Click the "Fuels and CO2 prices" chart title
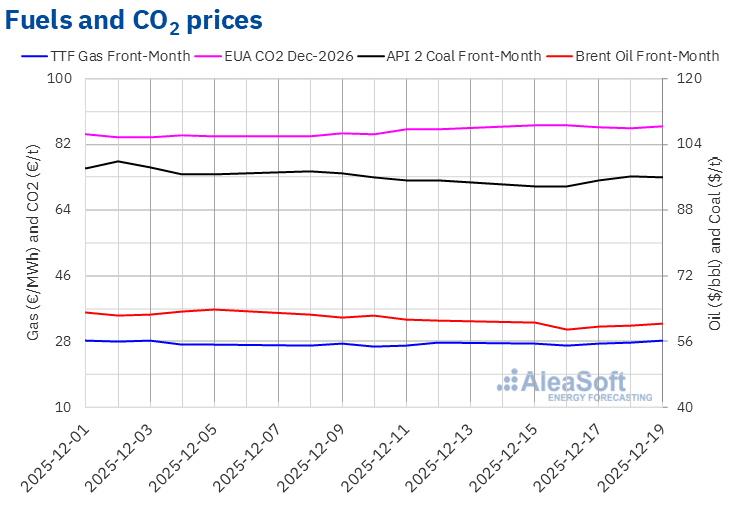This screenshot has width=730, height=509. coord(135,20)
